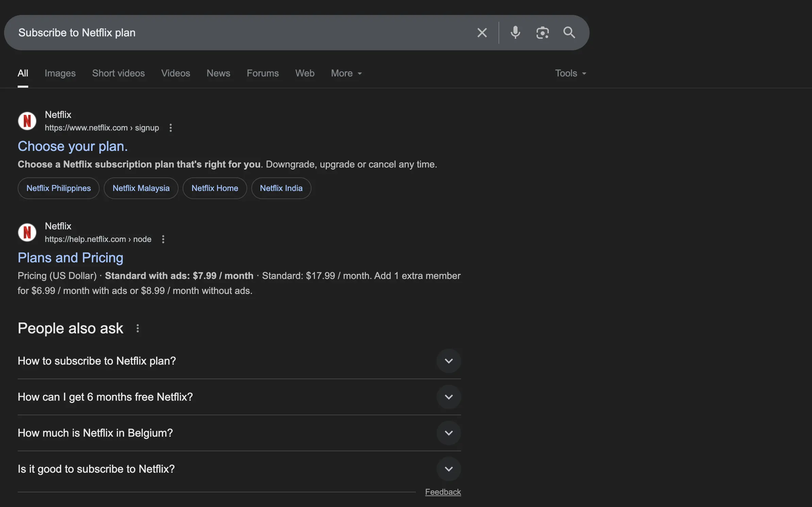Clear the search query with the X icon

click(x=482, y=33)
